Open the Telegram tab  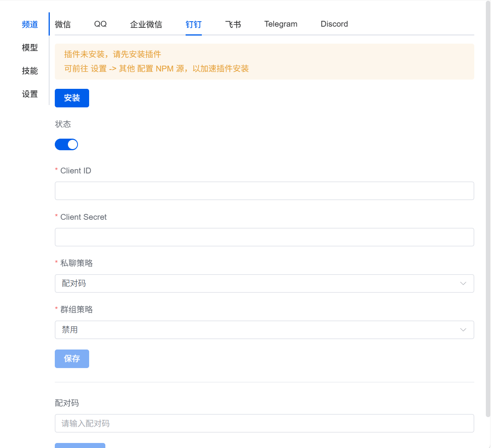(281, 24)
